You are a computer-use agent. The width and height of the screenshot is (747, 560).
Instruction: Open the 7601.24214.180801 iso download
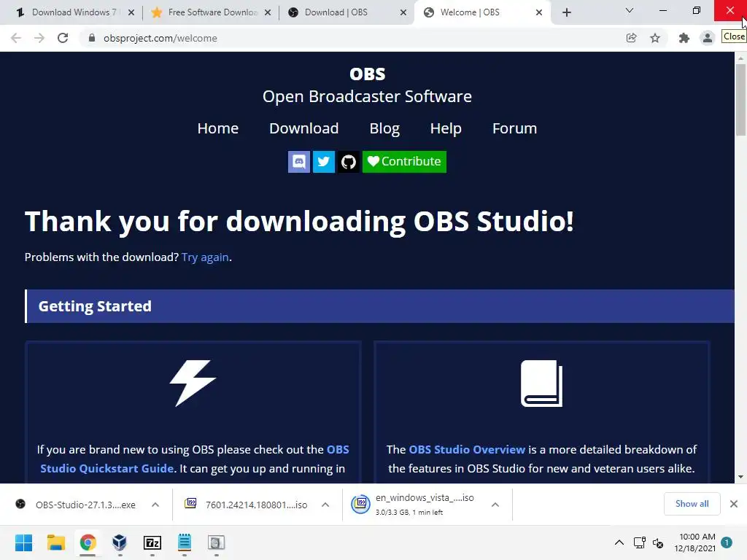(x=248, y=505)
